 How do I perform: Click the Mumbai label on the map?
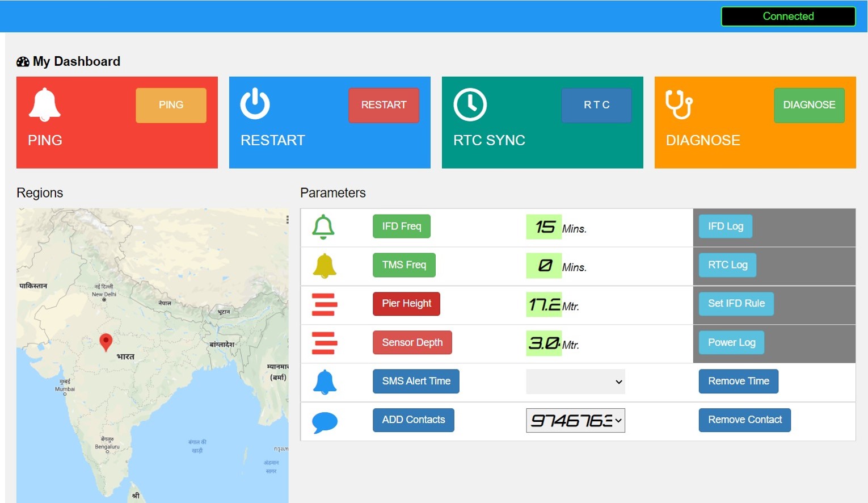(65, 389)
